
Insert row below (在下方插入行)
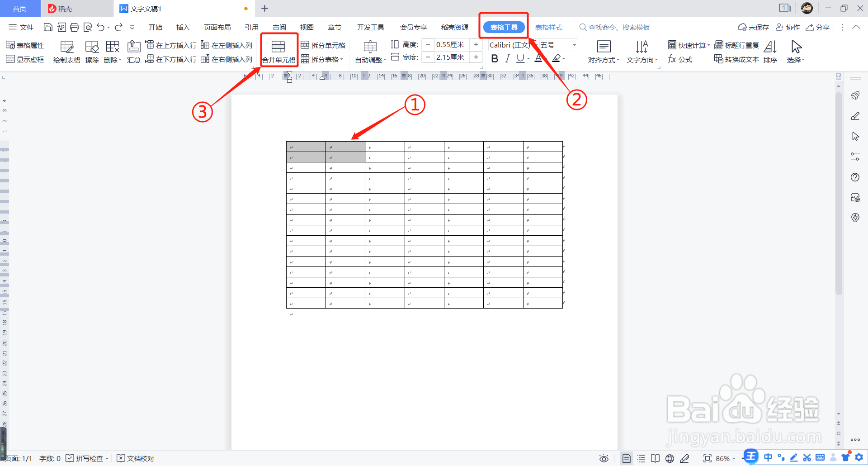171,59
